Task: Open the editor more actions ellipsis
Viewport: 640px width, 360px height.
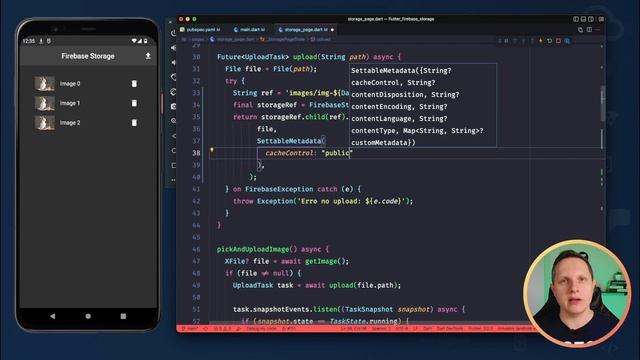Action: point(598,30)
